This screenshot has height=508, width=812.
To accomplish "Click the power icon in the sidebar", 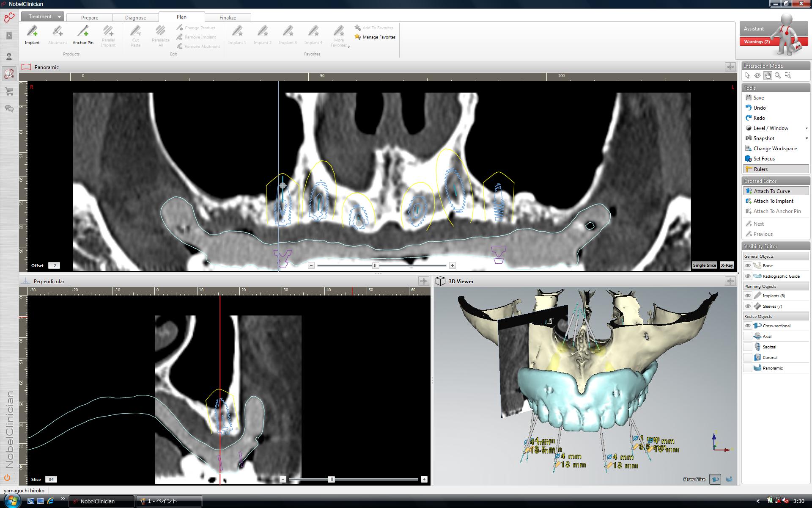I will tap(7, 478).
